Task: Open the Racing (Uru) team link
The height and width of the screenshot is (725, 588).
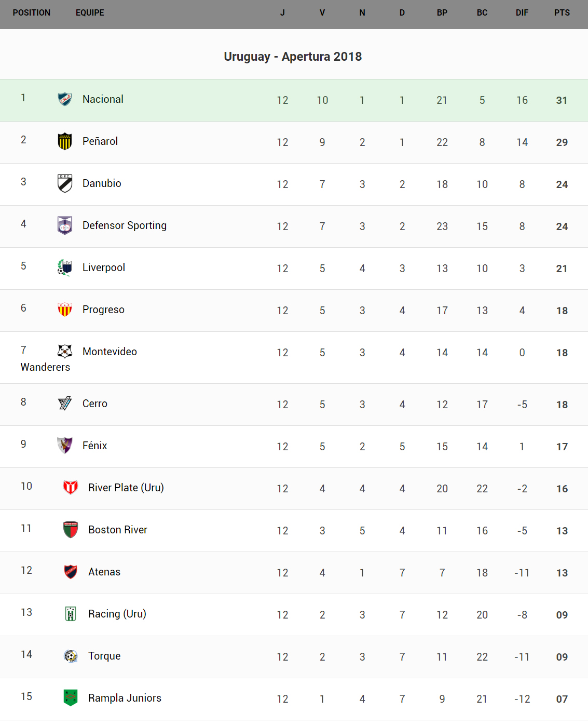Action: tap(117, 614)
